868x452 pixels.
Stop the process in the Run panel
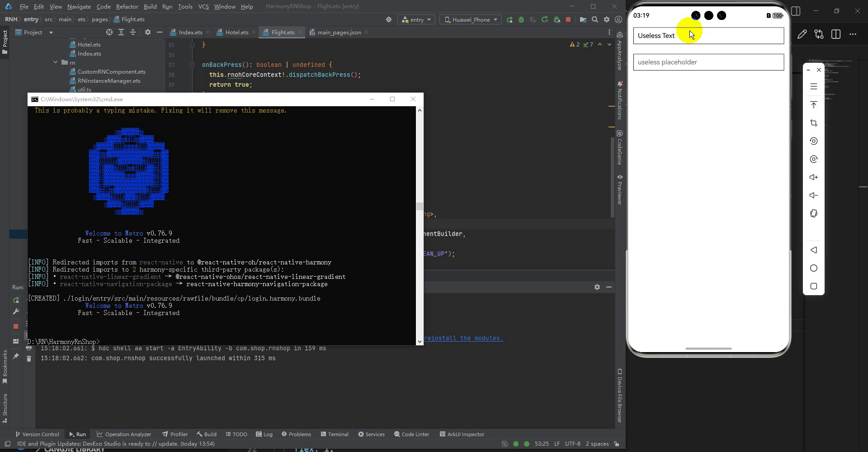pos(16,326)
